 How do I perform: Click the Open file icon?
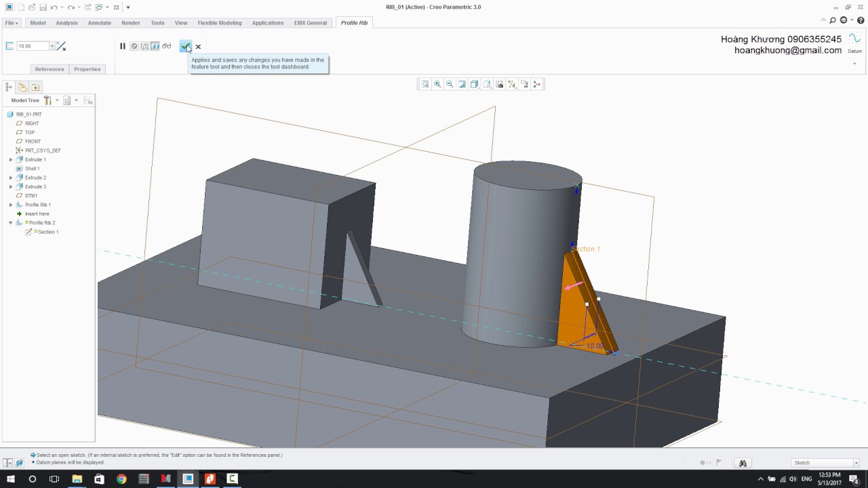tap(32, 7)
